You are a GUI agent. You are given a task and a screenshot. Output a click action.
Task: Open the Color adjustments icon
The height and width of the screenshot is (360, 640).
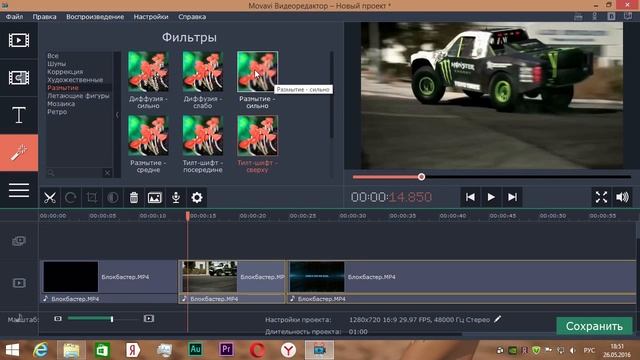[x=113, y=198]
